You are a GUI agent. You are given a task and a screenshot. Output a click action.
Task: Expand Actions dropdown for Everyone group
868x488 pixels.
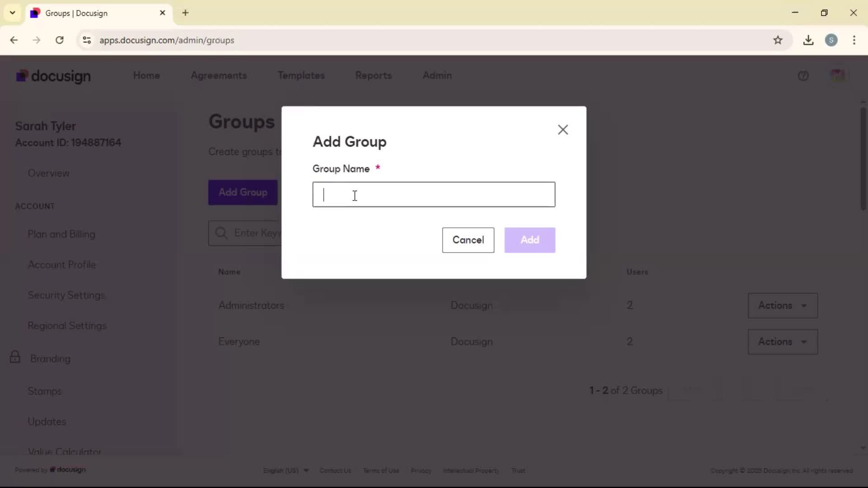(x=782, y=342)
